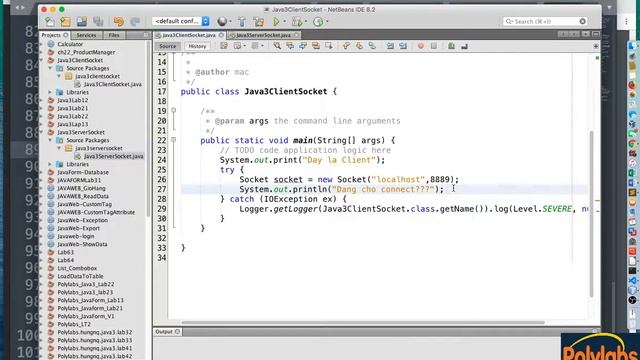
Task: Click the Previous Bookmark icon
Action: (346, 46)
